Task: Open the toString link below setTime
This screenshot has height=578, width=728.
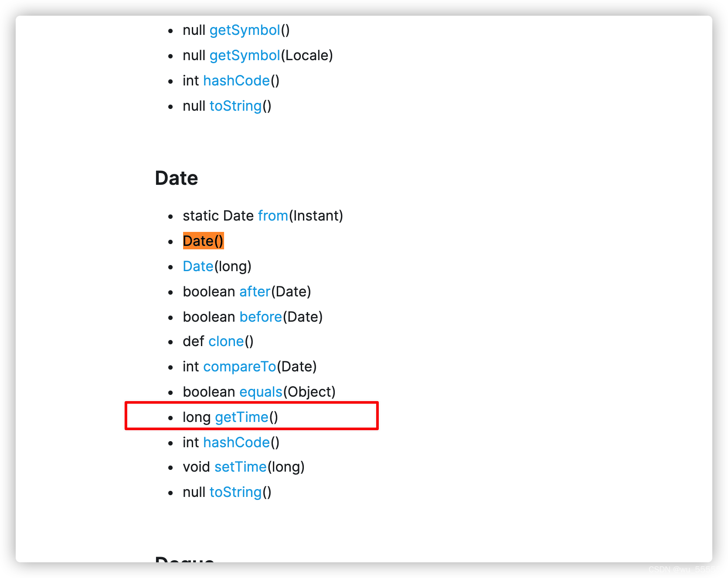Action: (235, 492)
